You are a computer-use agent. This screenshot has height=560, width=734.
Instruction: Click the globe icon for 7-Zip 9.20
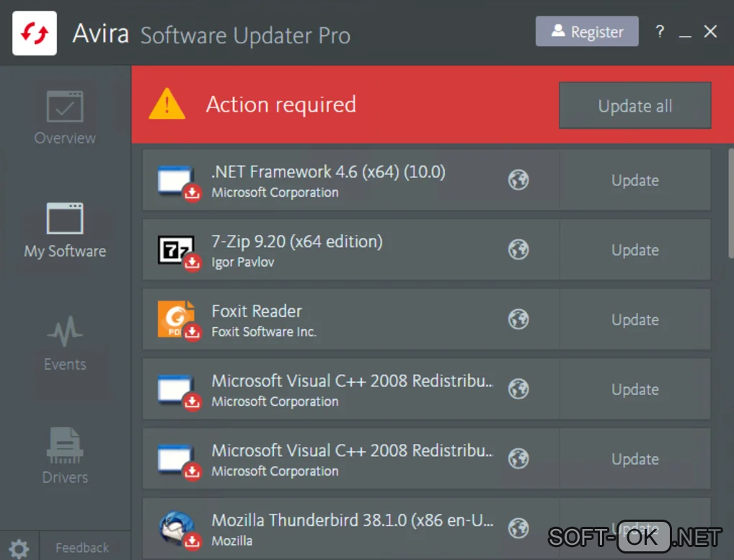[x=518, y=249]
